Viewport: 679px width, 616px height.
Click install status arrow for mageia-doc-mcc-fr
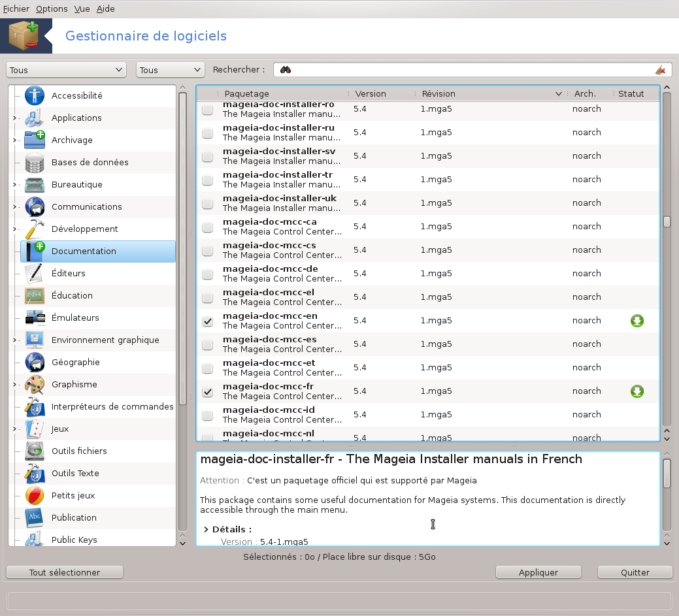click(637, 391)
